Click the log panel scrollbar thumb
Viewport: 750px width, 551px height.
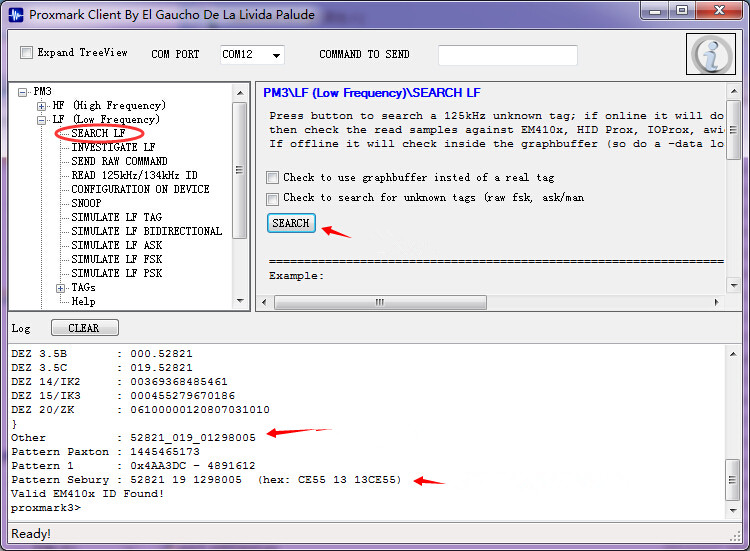click(733, 480)
